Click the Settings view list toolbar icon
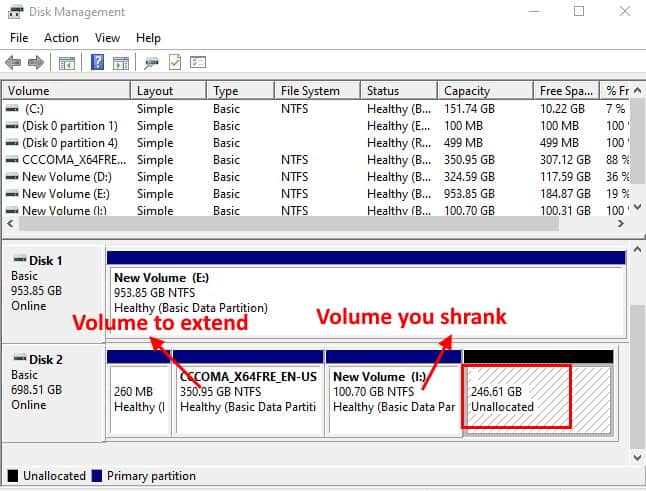 tap(198, 62)
